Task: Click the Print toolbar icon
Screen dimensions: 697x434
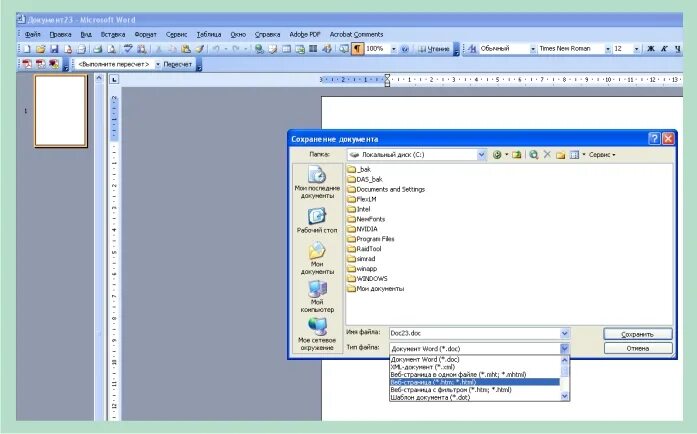Action: point(97,49)
